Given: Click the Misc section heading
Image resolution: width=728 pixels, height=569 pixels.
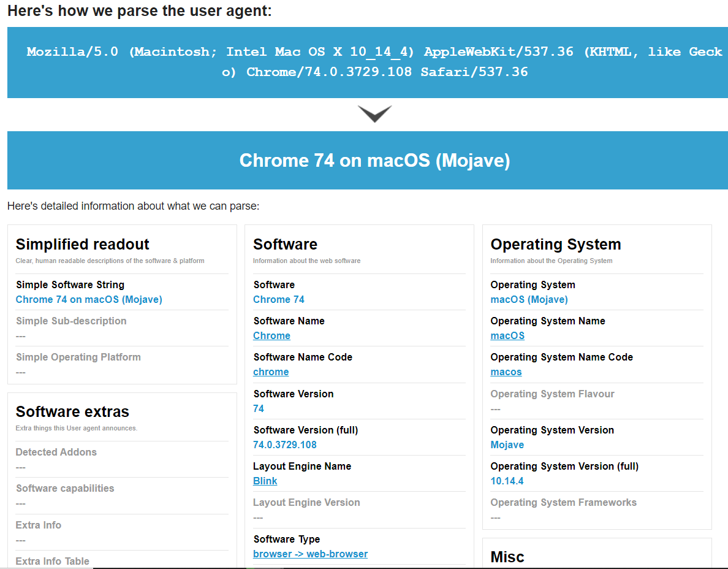Looking at the screenshot, I should [x=507, y=557].
